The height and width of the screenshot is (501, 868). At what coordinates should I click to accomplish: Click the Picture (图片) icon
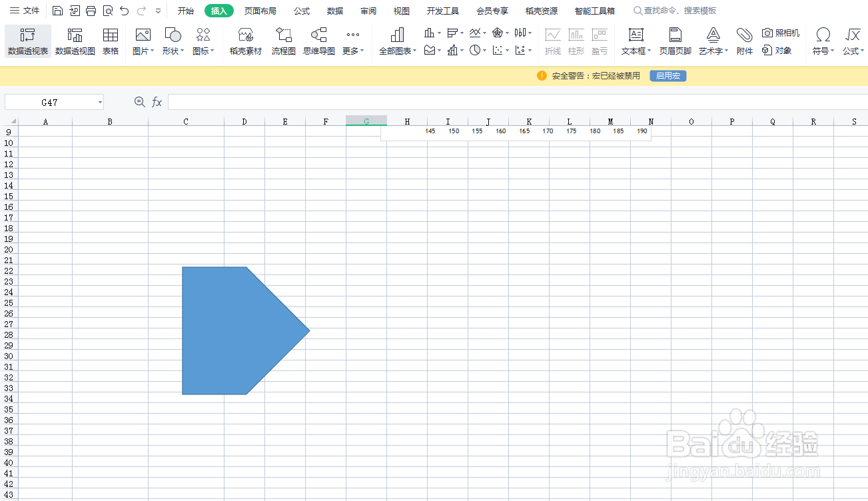(x=143, y=35)
